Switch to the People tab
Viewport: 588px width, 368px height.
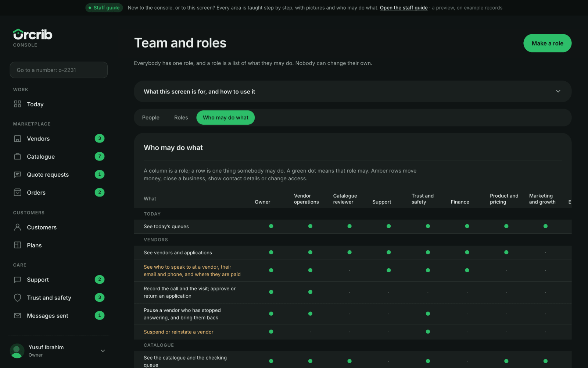tap(151, 117)
